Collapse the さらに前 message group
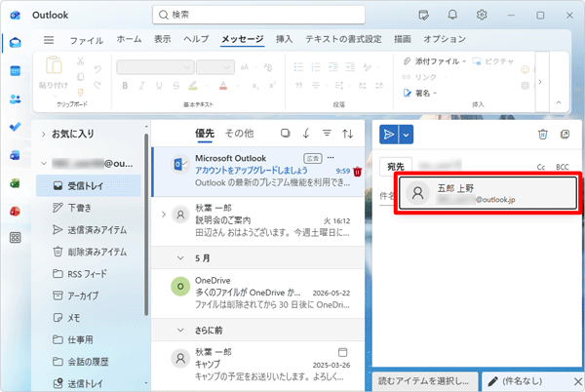The height and width of the screenshot is (392, 585). point(180,331)
